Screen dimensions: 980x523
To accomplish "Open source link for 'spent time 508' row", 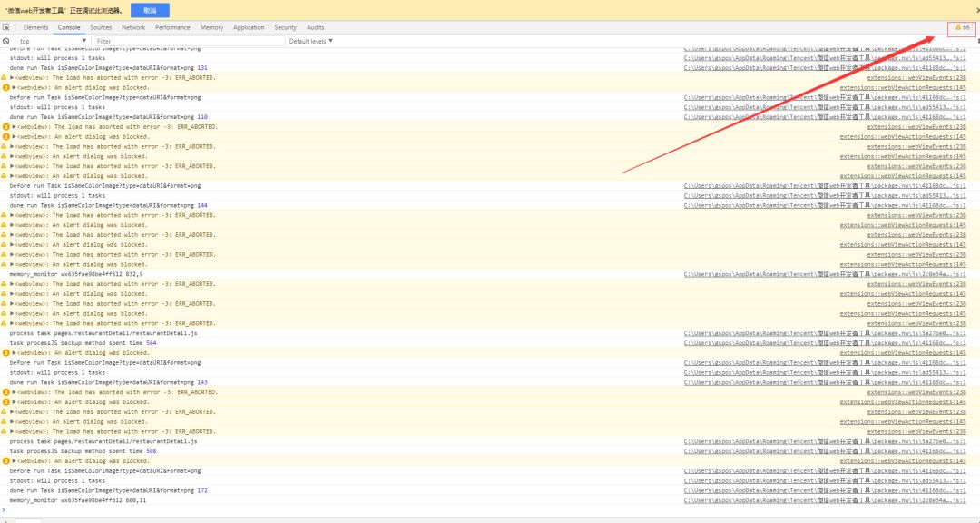I will pyautogui.click(x=824, y=451).
